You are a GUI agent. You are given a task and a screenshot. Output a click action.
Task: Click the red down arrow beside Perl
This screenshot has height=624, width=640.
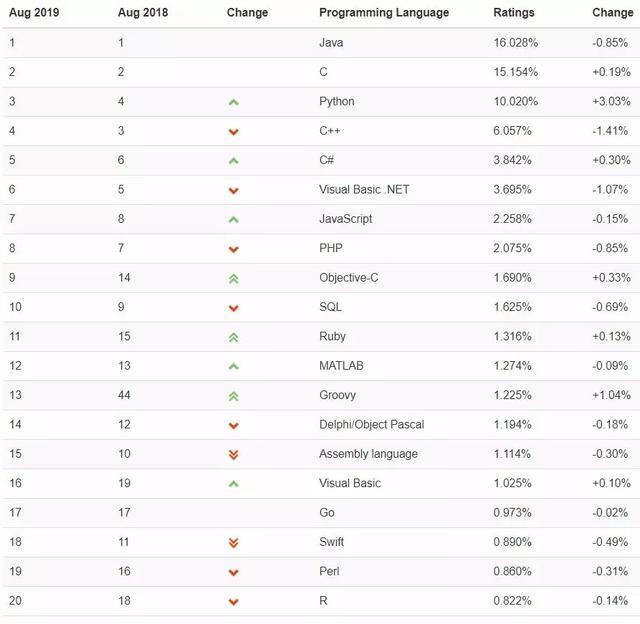[x=233, y=573]
